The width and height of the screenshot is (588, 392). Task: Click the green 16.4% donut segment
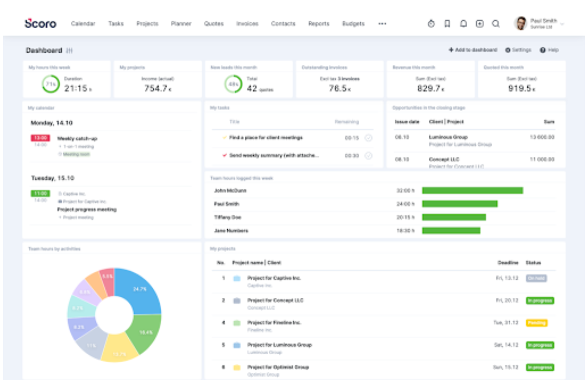(145, 332)
